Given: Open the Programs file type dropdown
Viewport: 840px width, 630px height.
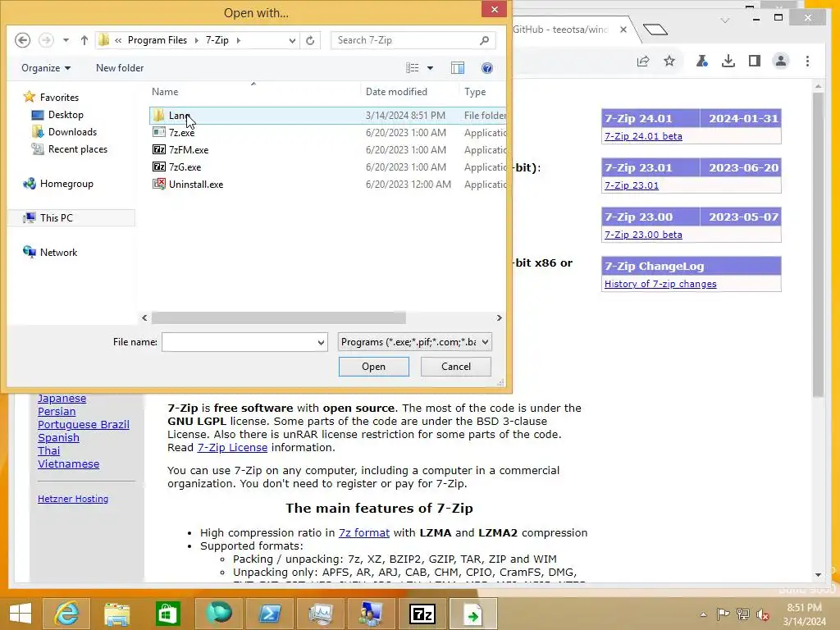Looking at the screenshot, I should [x=414, y=342].
